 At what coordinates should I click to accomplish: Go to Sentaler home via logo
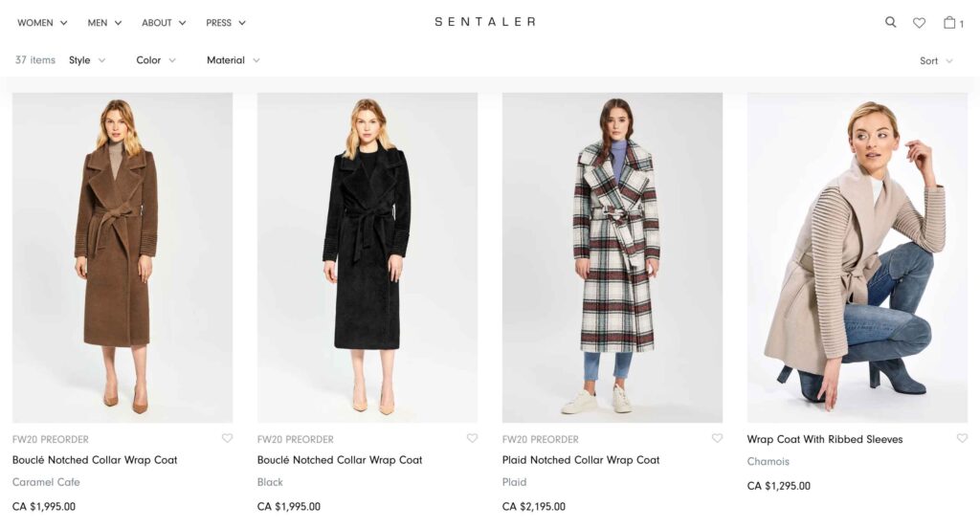point(485,22)
